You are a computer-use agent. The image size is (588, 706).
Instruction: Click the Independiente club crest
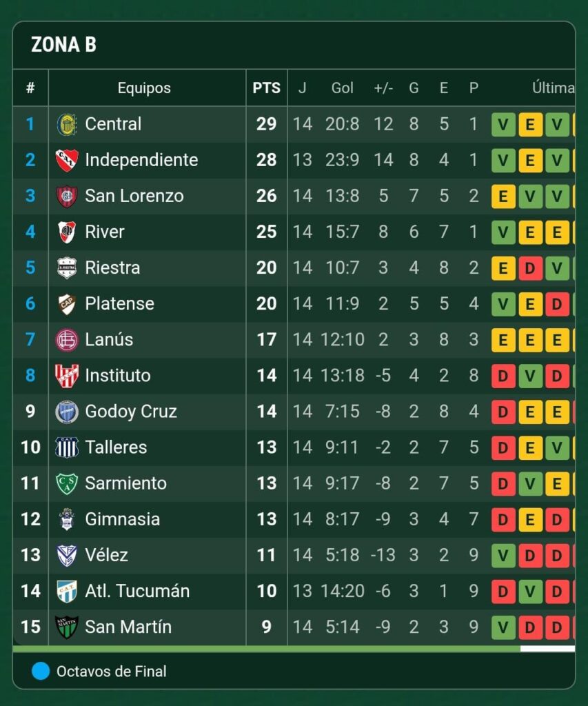67,161
